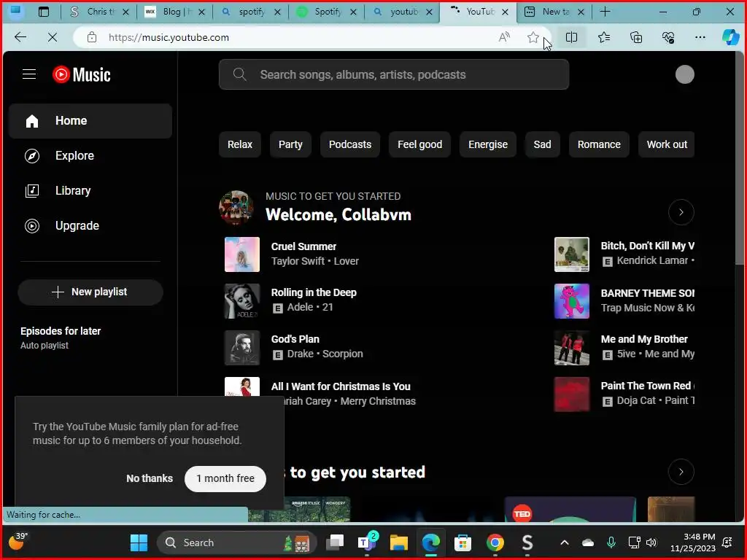Open the TED podcast card
The height and width of the screenshot is (560, 747).
coord(570,509)
